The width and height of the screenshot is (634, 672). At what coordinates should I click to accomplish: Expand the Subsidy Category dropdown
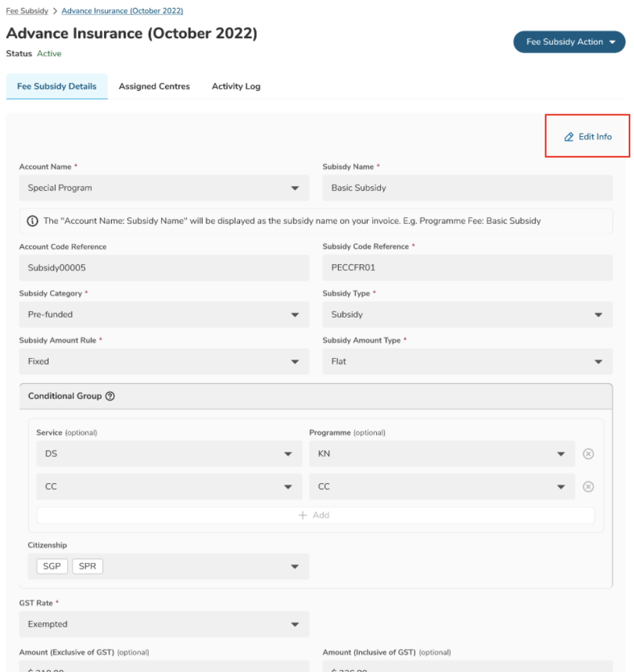click(295, 315)
